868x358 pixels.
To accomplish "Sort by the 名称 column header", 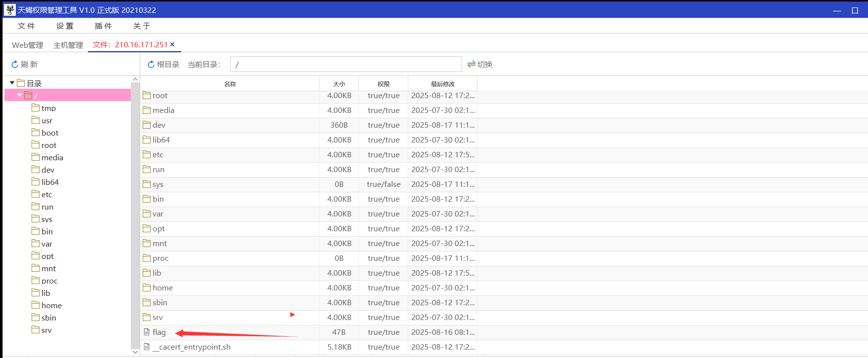I will (230, 84).
